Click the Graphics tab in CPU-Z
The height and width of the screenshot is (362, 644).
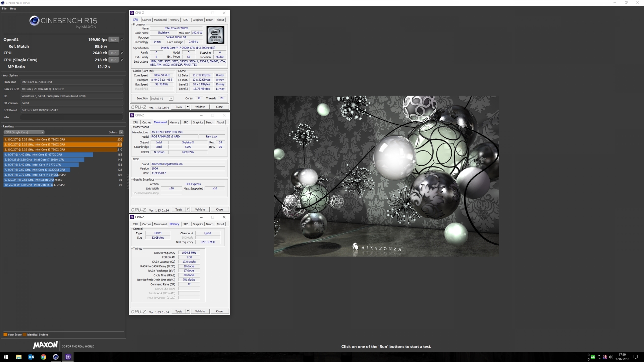click(x=198, y=19)
